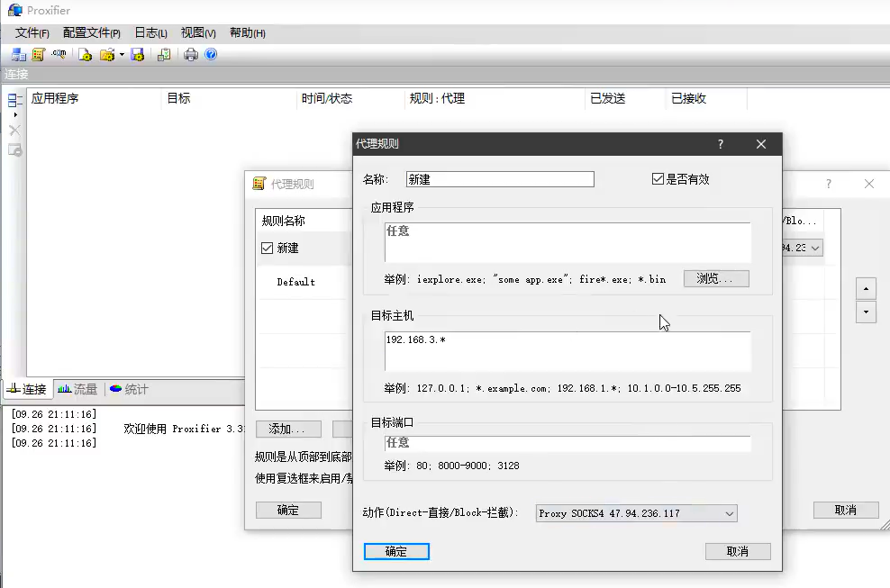Click the open profile folder icon

[107, 55]
